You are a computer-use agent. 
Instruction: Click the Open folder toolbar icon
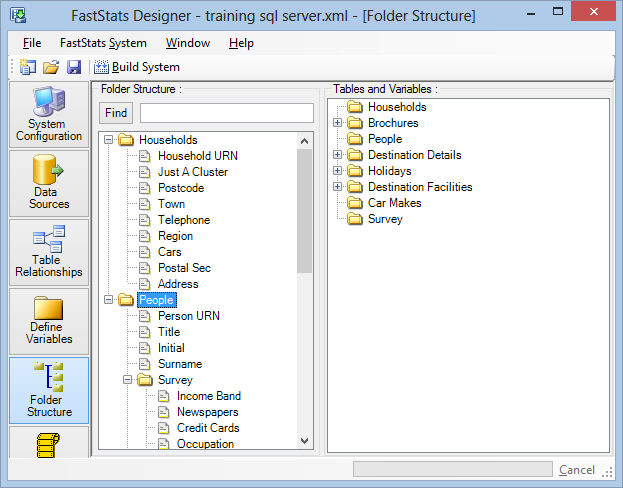(51, 67)
